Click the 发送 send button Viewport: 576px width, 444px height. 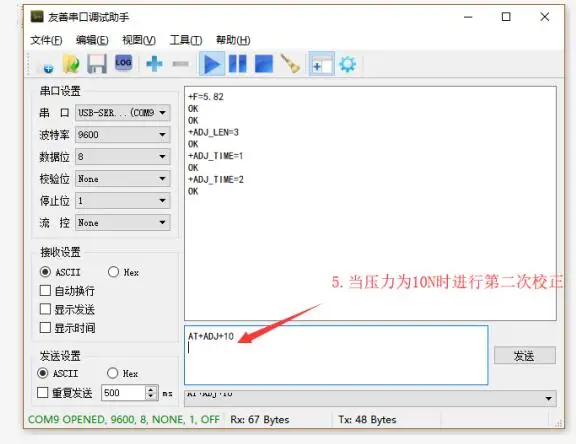coord(525,355)
